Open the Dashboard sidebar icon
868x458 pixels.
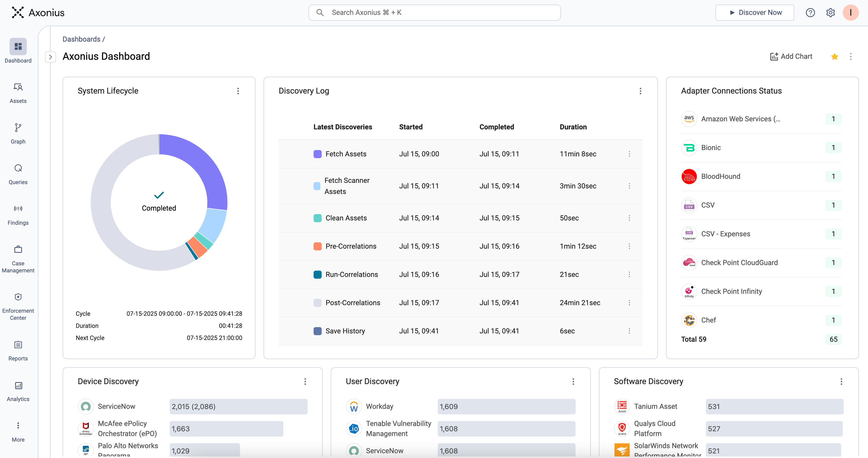tap(18, 46)
